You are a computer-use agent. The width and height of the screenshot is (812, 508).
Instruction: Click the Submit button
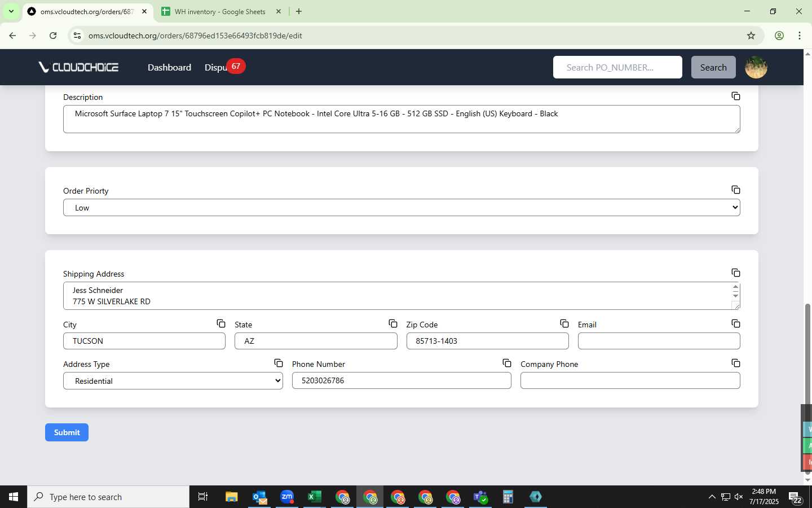[x=67, y=432]
